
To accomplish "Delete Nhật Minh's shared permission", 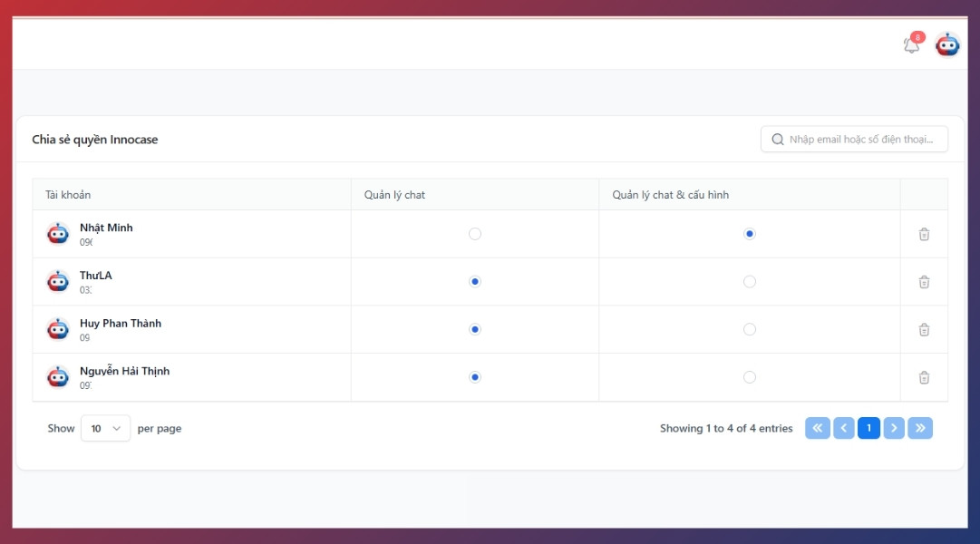I will pyautogui.click(x=924, y=234).
